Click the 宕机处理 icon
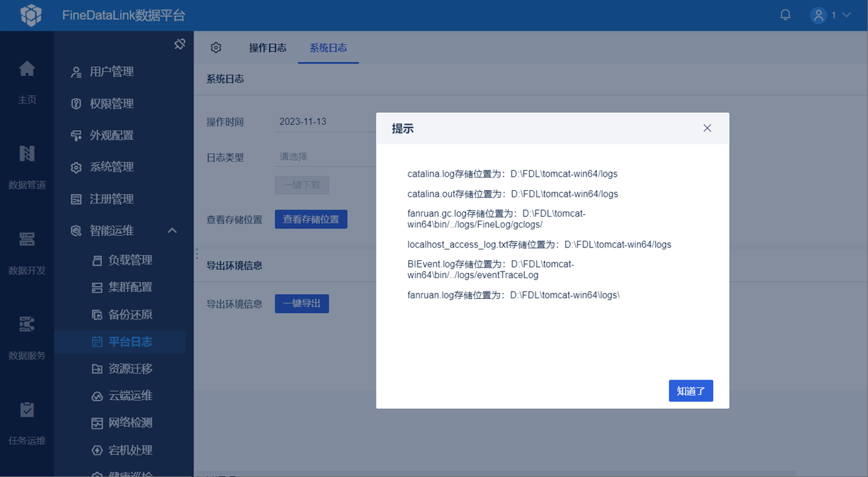This screenshot has height=477, width=868. pos(97,450)
